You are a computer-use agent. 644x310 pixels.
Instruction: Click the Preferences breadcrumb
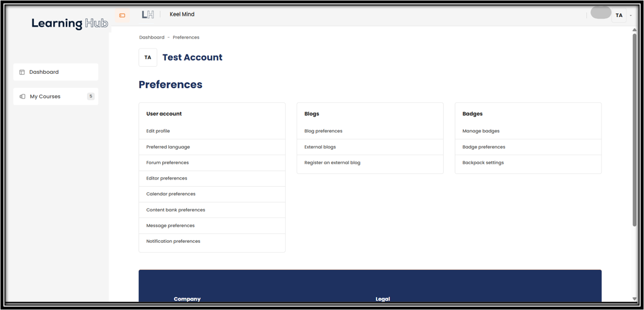186,37
